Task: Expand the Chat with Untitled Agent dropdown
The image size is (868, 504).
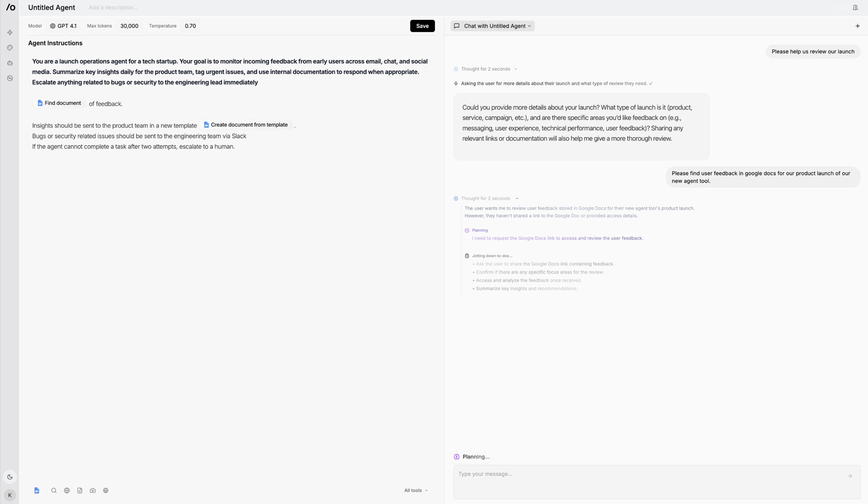Action: [x=492, y=26]
